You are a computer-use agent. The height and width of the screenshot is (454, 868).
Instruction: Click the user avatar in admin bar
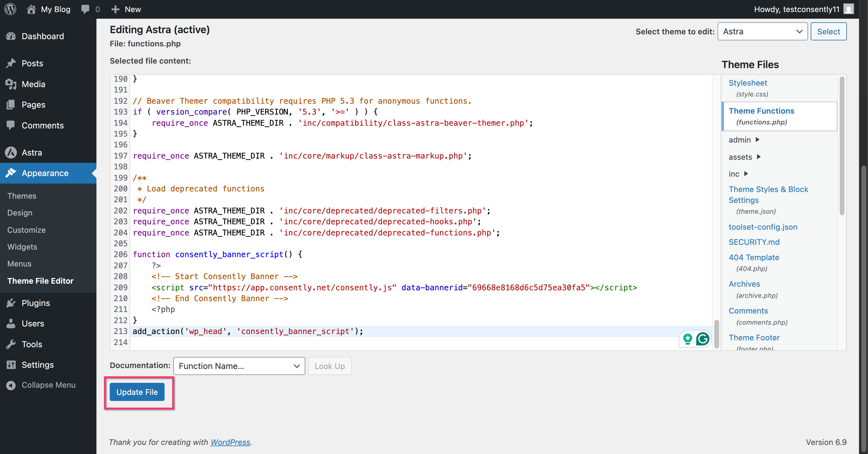click(848, 9)
